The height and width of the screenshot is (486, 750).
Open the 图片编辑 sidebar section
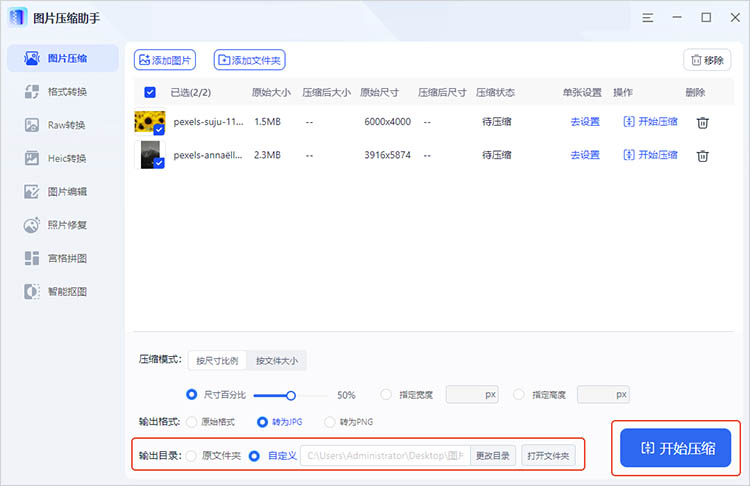click(63, 191)
